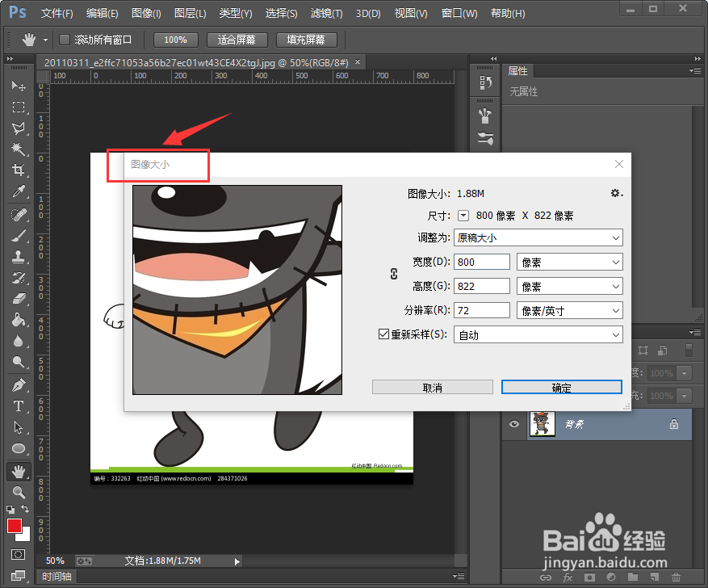Select the Zoom tool in toolbox
708x588 pixels.
[19, 492]
